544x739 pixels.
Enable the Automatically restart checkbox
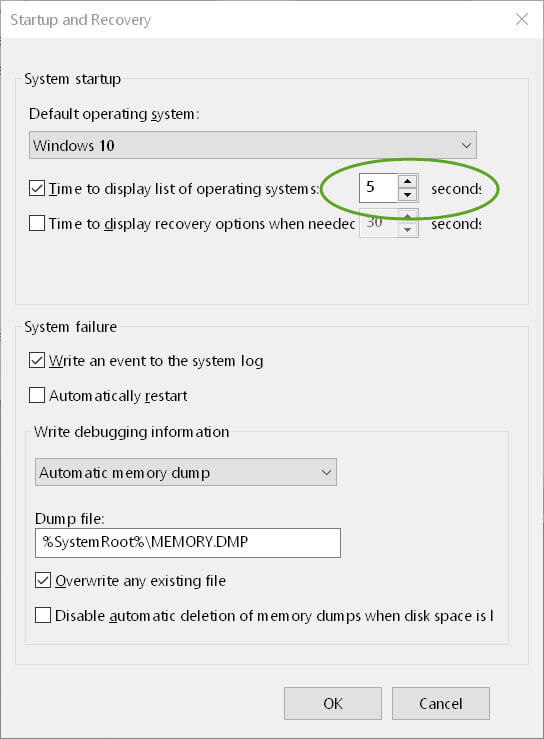coord(37,395)
